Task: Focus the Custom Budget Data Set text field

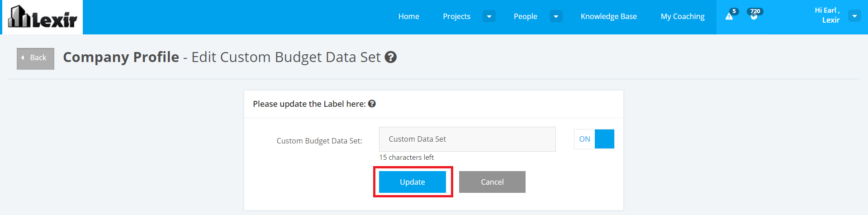Action: (467, 139)
